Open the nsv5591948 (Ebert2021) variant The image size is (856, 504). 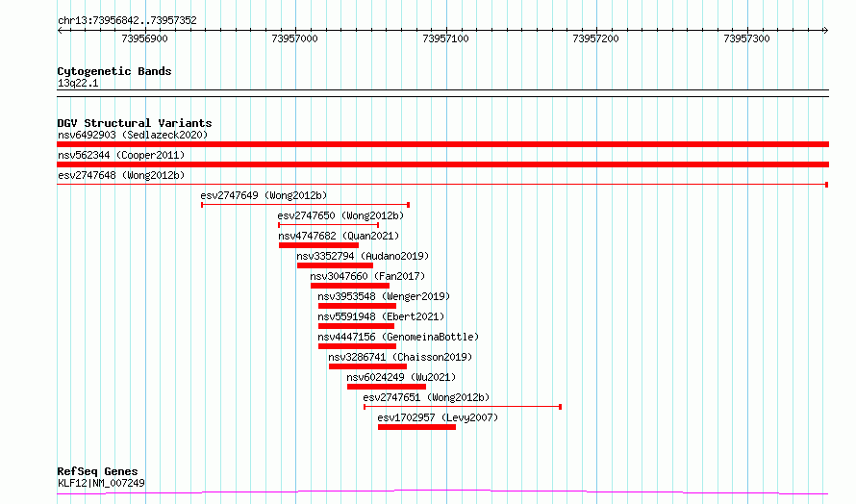click(x=381, y=316)
